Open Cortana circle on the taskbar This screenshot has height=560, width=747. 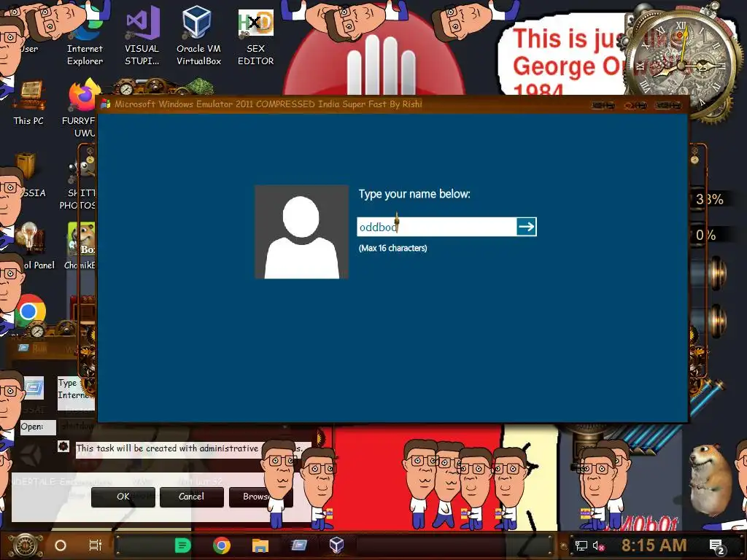pyautogui.click(x=61, y=545)
